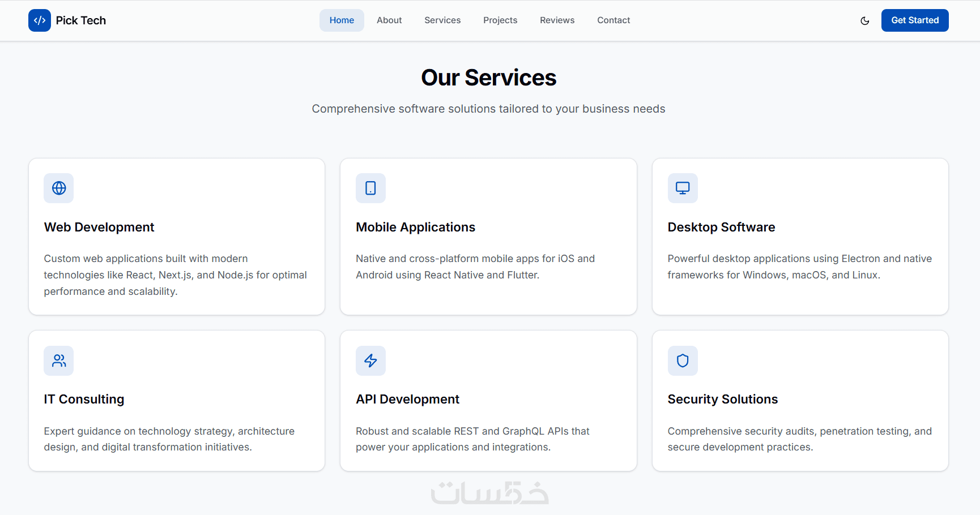
Task: Click the Web Development globe icon
Action: tap(59, 188)
